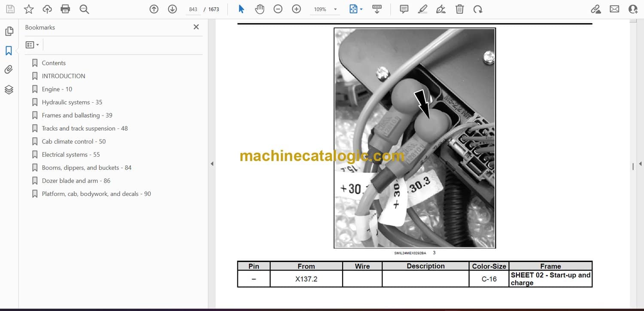Jump to Engine - 10 bookmark

tap(57, 89)
